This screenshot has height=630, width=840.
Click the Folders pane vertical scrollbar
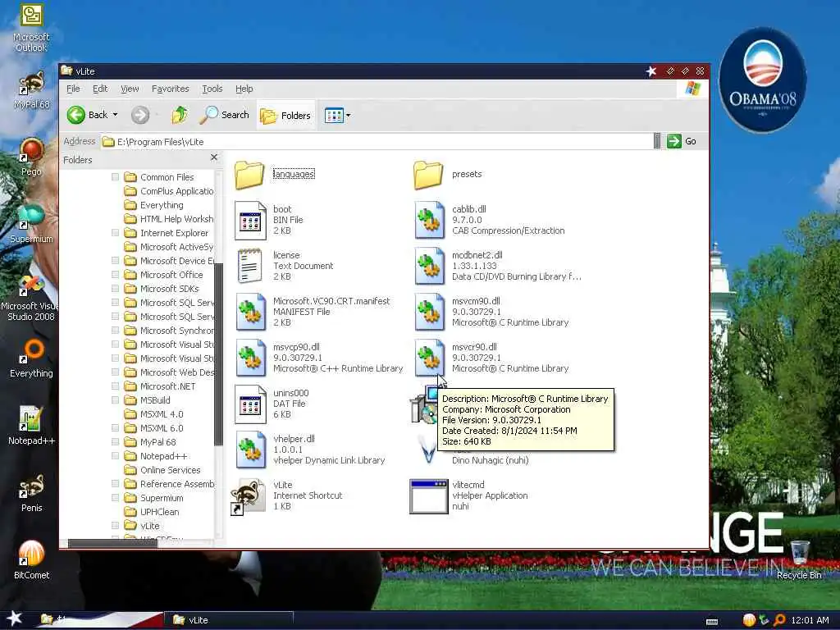click(218, 354)
